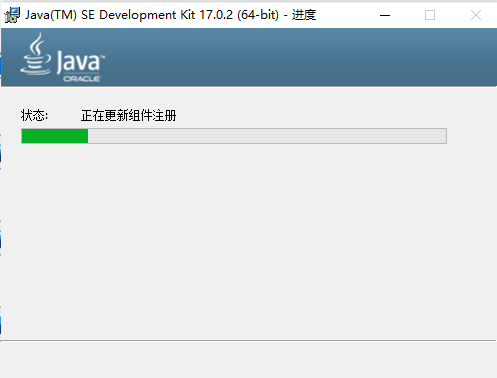
Task: Click the 状态: label
Action: pyautogui.click(x=34, y=115)
